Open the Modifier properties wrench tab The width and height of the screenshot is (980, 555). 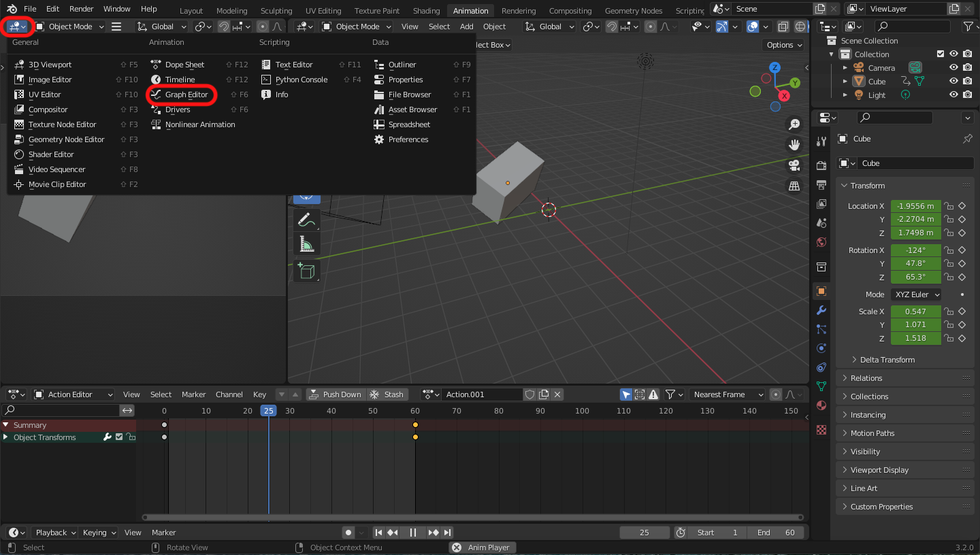point(821,310)
